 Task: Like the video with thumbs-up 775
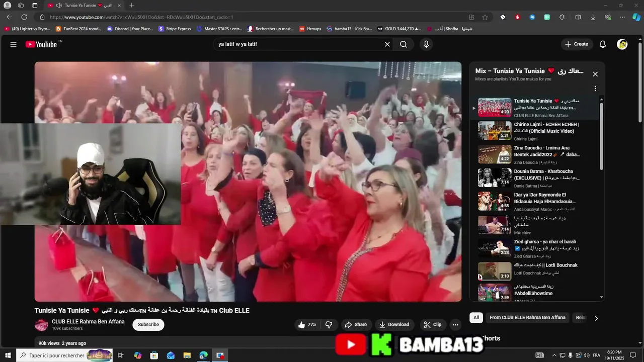click(x=307, y=325)
